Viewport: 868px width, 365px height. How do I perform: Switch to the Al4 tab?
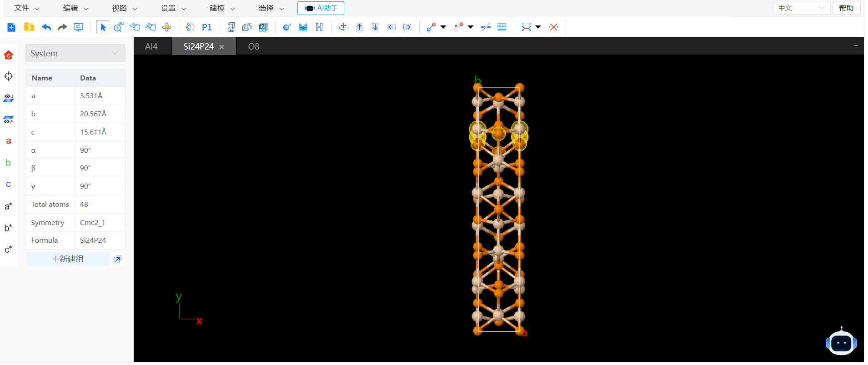(151, 46)
